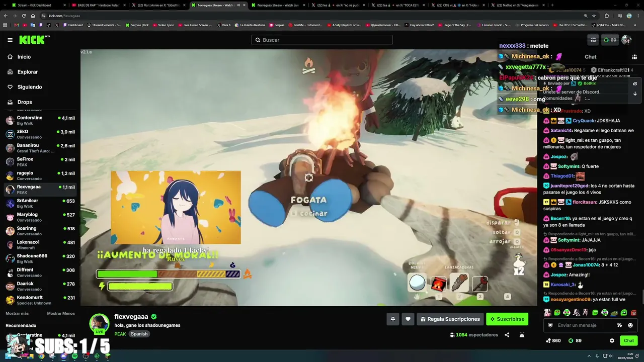Viewport: 644px width, 362px height.
Task: Open Siguiendo in the sidebar
Action: coord(40,87)
